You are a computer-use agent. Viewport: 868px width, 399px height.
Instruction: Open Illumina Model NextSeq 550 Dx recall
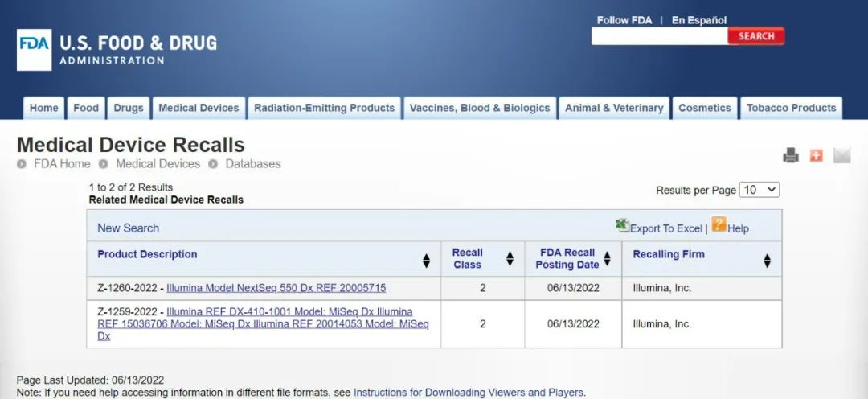click(x=276, y=288)
